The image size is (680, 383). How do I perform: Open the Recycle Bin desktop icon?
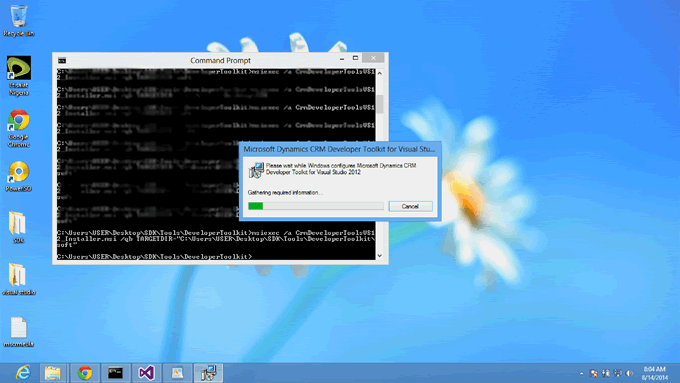pos(18,20)
